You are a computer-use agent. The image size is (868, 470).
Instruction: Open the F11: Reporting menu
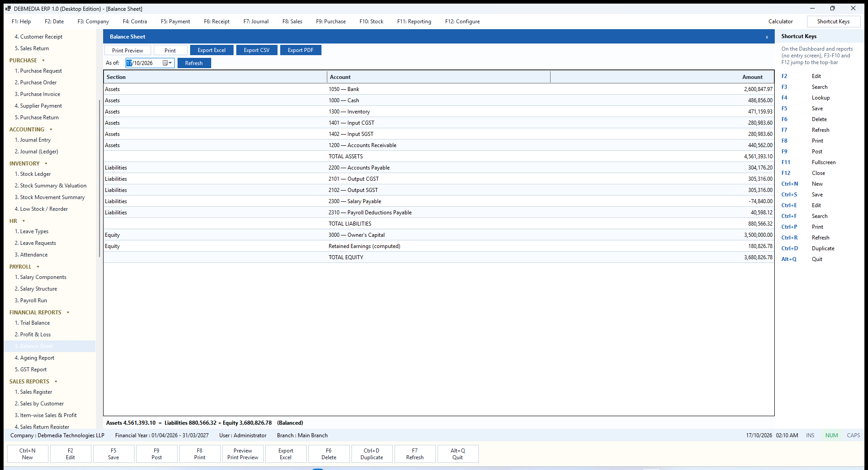(x=414, y=22)
